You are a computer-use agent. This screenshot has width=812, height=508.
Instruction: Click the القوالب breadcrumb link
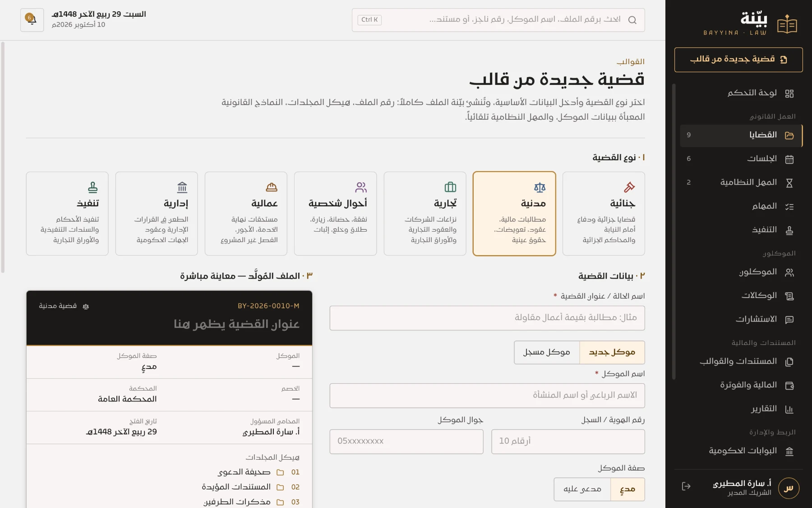click(x=631, y=61)
